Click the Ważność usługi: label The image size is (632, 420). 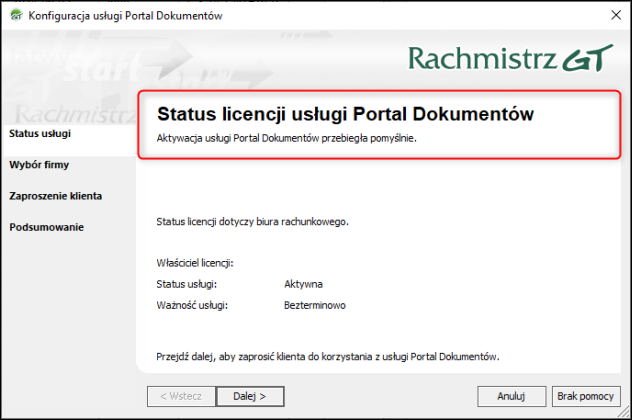point(192,305)
